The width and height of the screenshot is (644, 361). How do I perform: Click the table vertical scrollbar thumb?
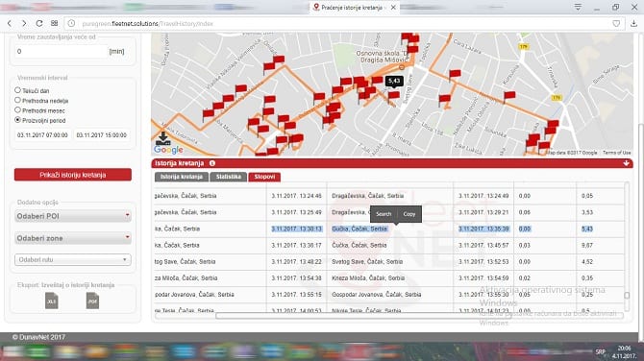click(x=627, y=295)
